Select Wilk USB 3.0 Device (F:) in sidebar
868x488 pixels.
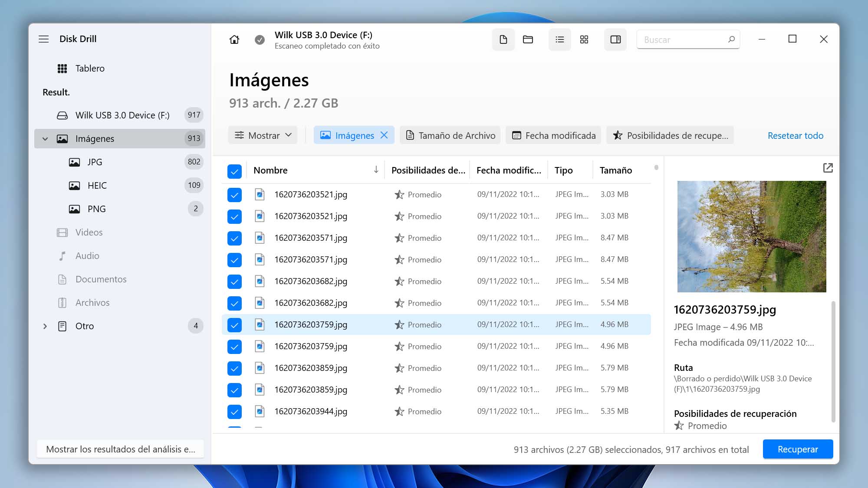(x=120, y=115)
